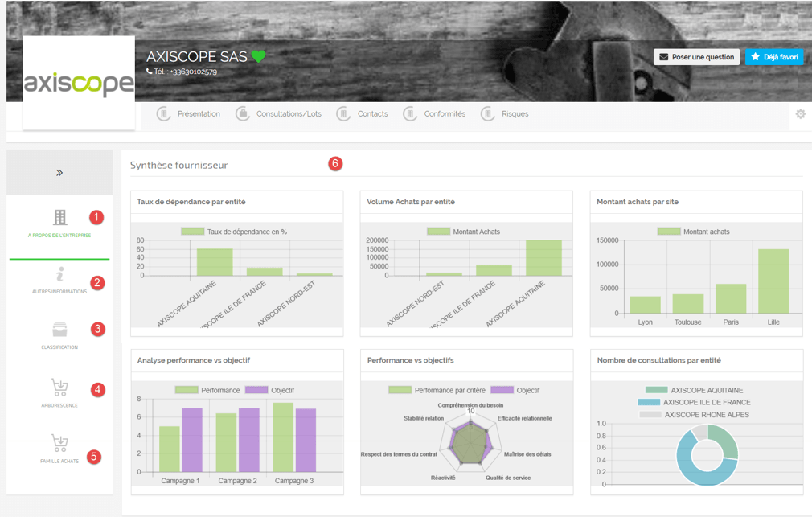
Task: Go to the Conformités tab
Action: pos(434,114)
